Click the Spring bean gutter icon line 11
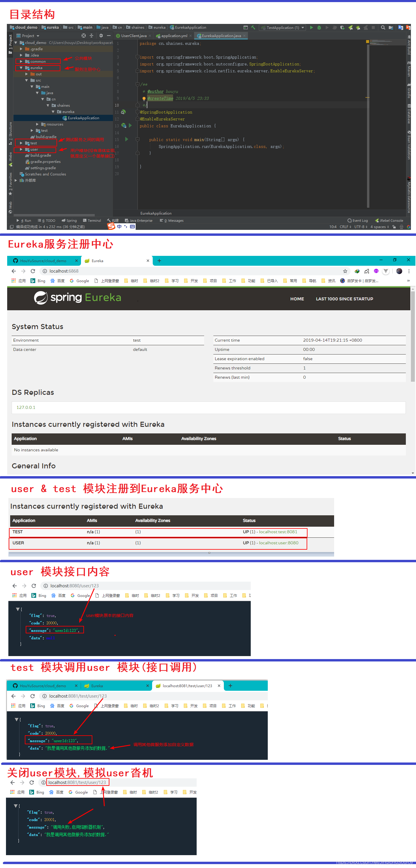416x868 pixels. click(123, 112)
